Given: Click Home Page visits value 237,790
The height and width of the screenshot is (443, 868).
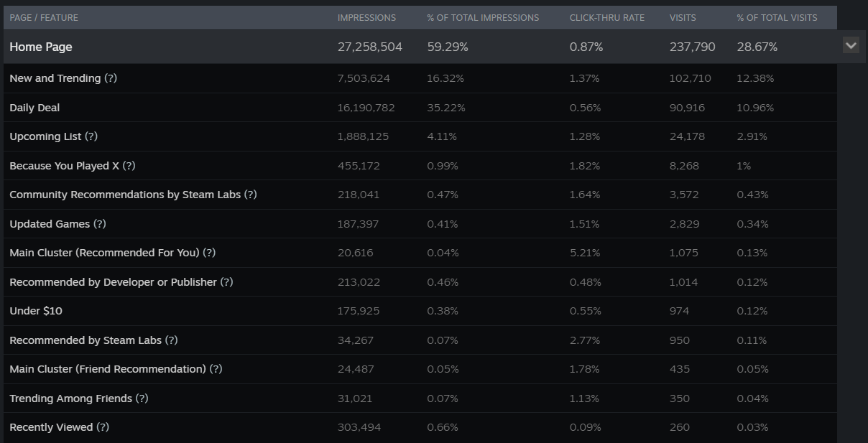Looking at the screenshot, I should 692,47.
